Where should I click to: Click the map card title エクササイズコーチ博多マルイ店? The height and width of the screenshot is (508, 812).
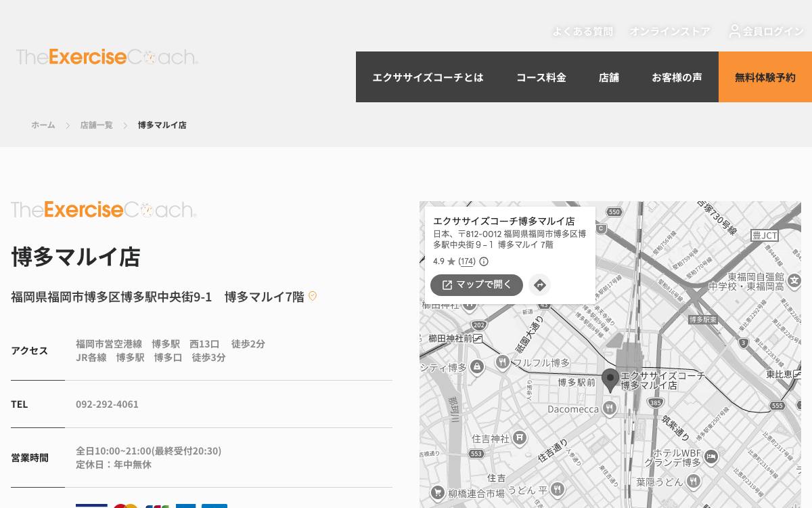coord(504,221)
